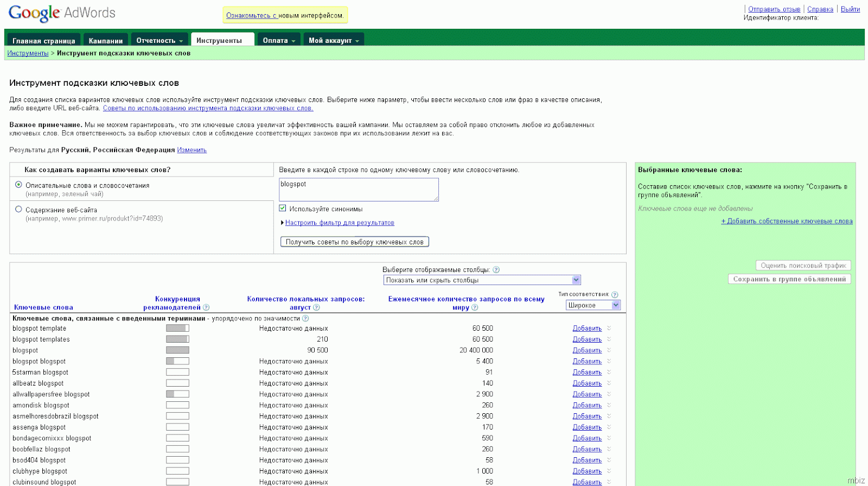The height and width of the screenshot is (486, 868).
Task: Expand add options arrow for blogspot blogspot row
Action: pyautogui.click(x=609, y=361)
